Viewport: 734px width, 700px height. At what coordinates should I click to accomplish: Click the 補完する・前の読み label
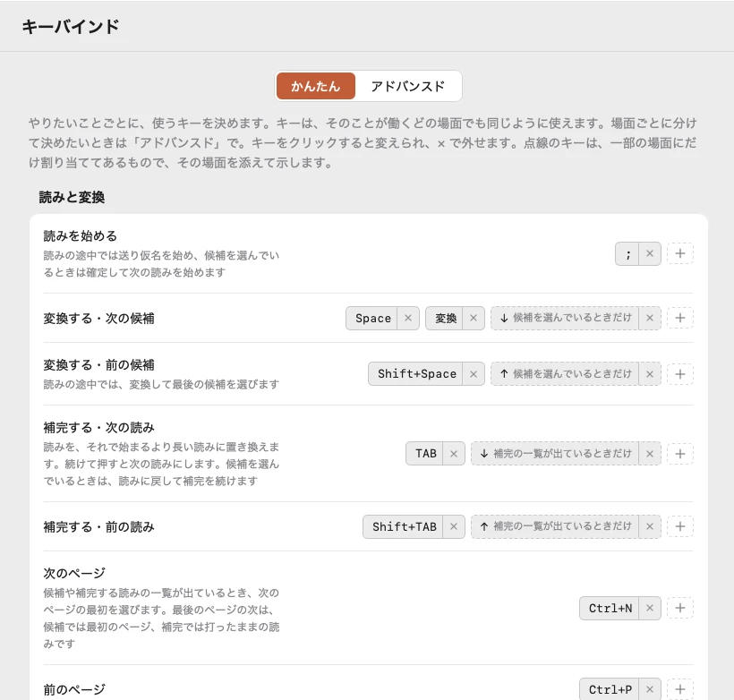pyautogui.click(x=98, y=526)
